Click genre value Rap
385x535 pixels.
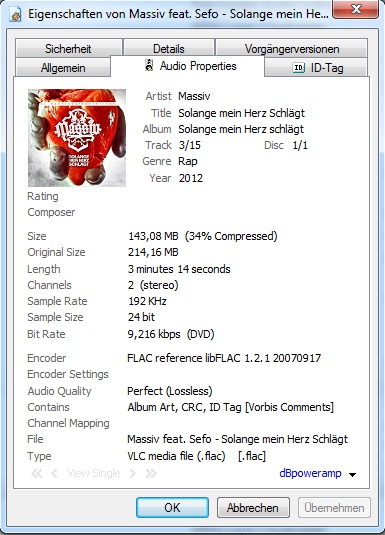[188, 161]
